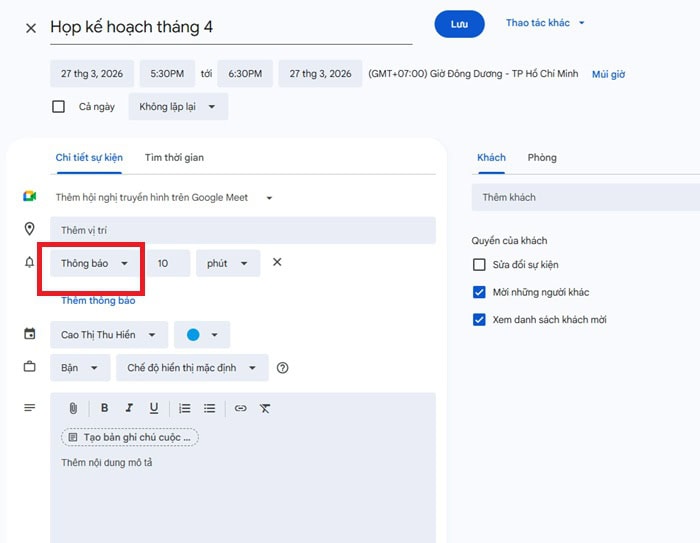Open visibility help question mark icon
This screenshot has height=543, width=700.
coord(283,368)
